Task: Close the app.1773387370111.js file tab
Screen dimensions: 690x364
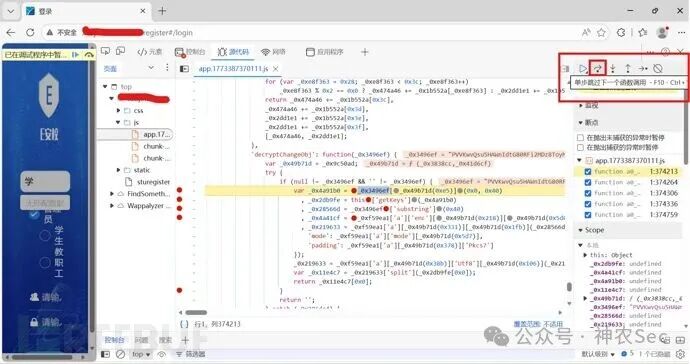Action: (275, 69)
